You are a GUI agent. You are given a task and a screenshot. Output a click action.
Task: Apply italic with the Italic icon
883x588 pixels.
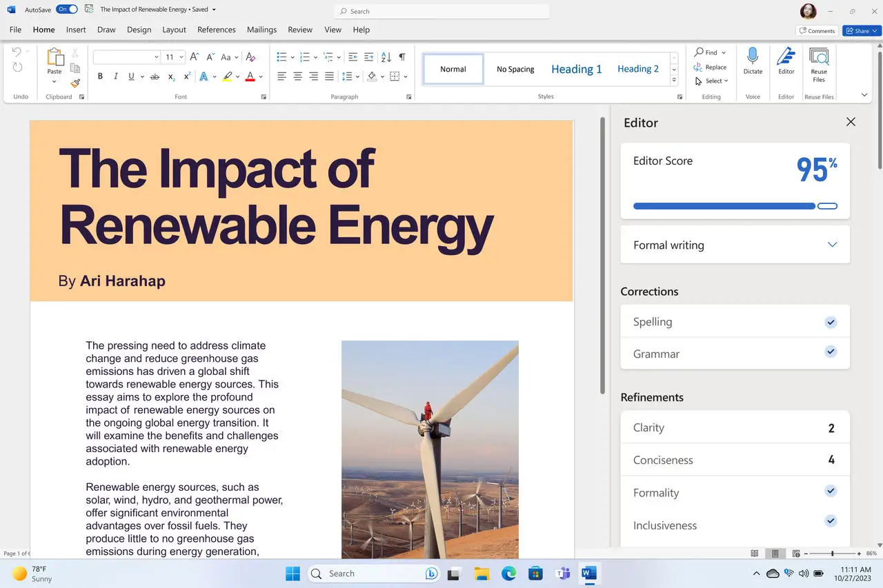click(x=115, y=77)
